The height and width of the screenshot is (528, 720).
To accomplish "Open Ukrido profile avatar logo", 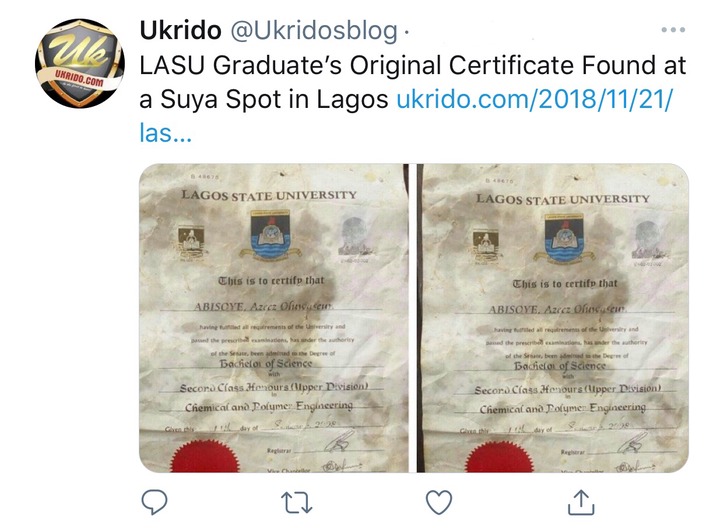I will 80,63.
